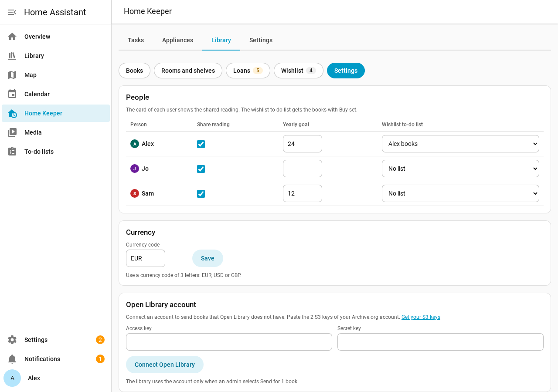558x392 pixels.
Task: Click Connect Open Library button
Action: pos(165,365)
